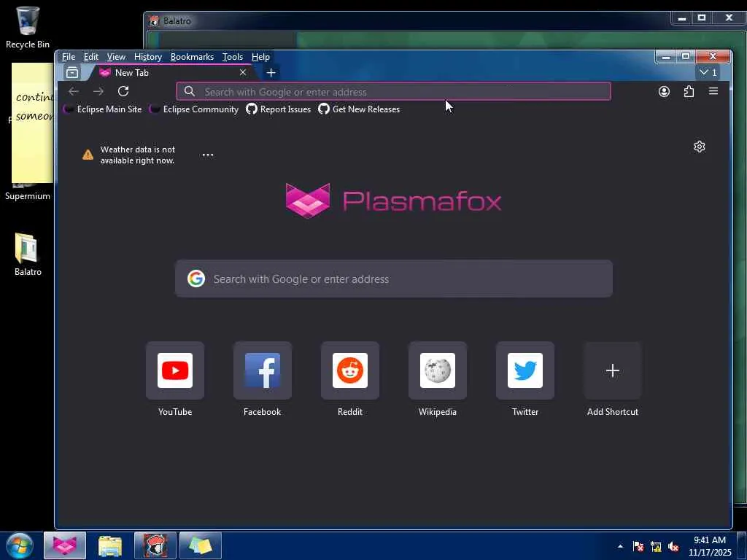Open the History menu
747x560 pixels.
147,57
